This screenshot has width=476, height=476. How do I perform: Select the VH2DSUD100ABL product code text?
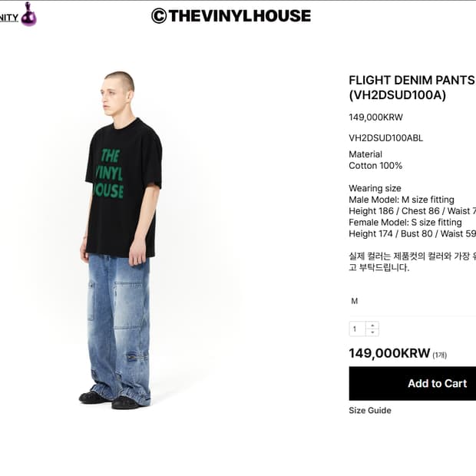(x=385, y=138)
